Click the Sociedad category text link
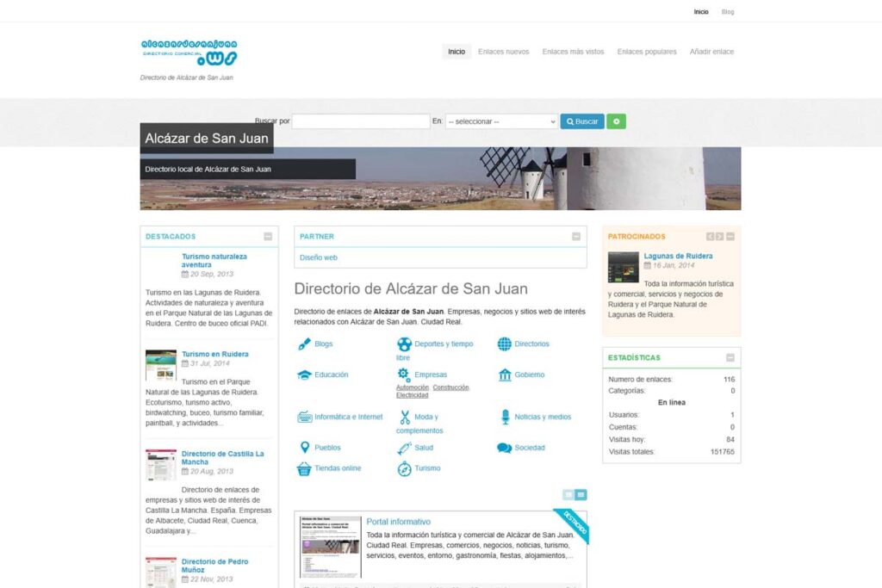Image resolution: width=882 pixels, height=588 pixels. [x=530, y=448]
